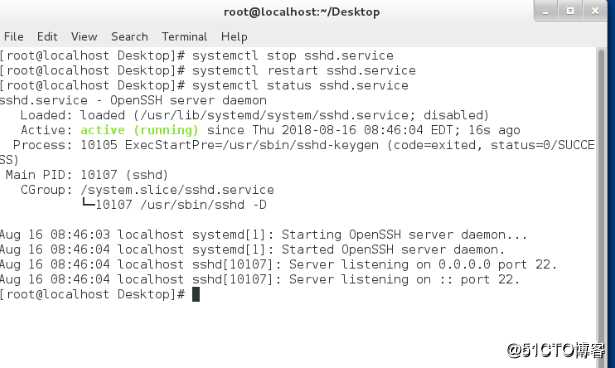
Task: Click the 'Main PID: 10107 (sshd)' line
Action: point(87,175)
